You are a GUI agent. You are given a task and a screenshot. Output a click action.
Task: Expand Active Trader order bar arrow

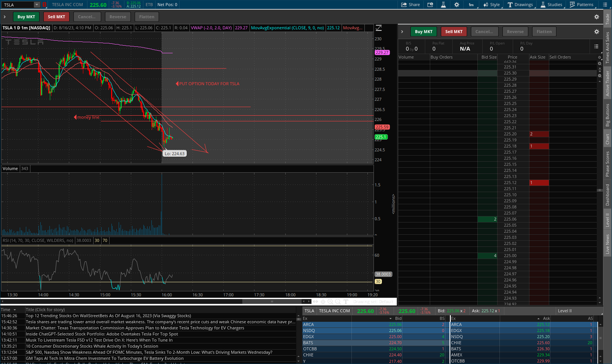402,31
